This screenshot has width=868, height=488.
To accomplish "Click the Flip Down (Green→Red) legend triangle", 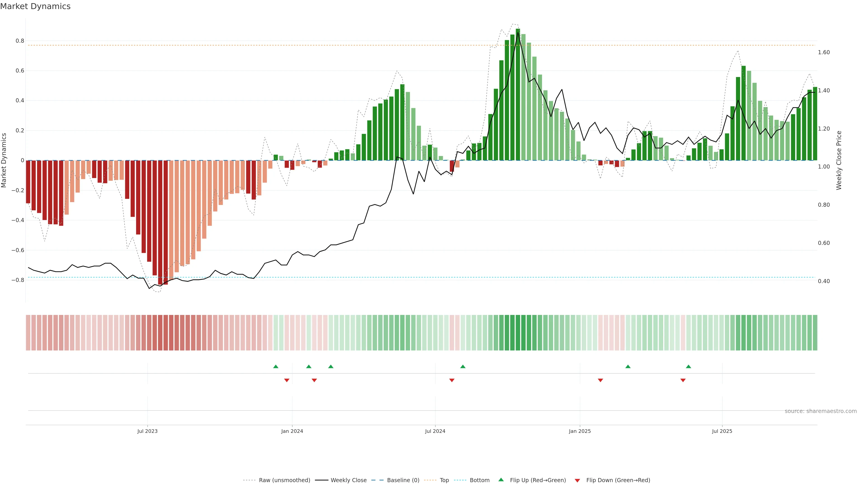I will (577, 480).
